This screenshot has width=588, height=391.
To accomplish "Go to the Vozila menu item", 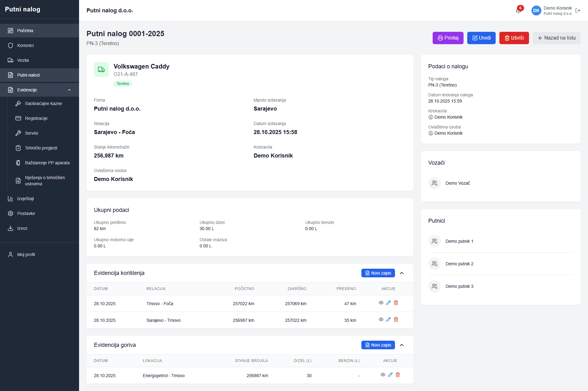I will pos(23,60).
